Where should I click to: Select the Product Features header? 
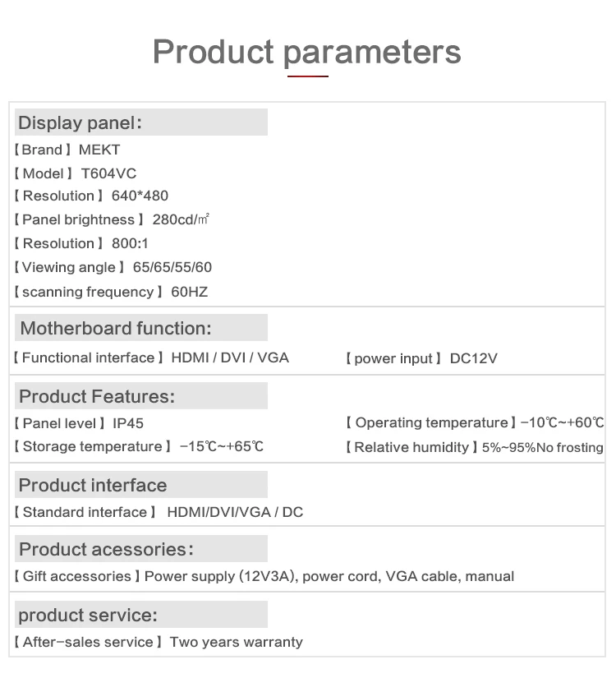(141, 395)
